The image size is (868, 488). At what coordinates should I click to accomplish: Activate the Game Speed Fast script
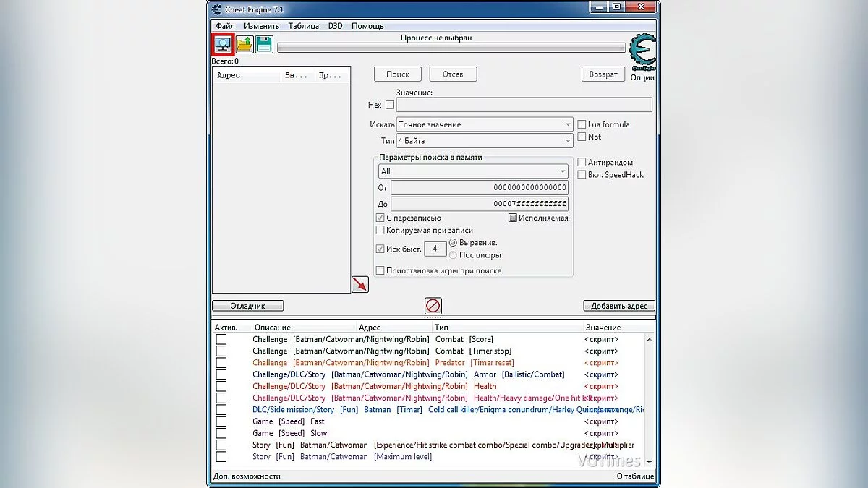221,421
